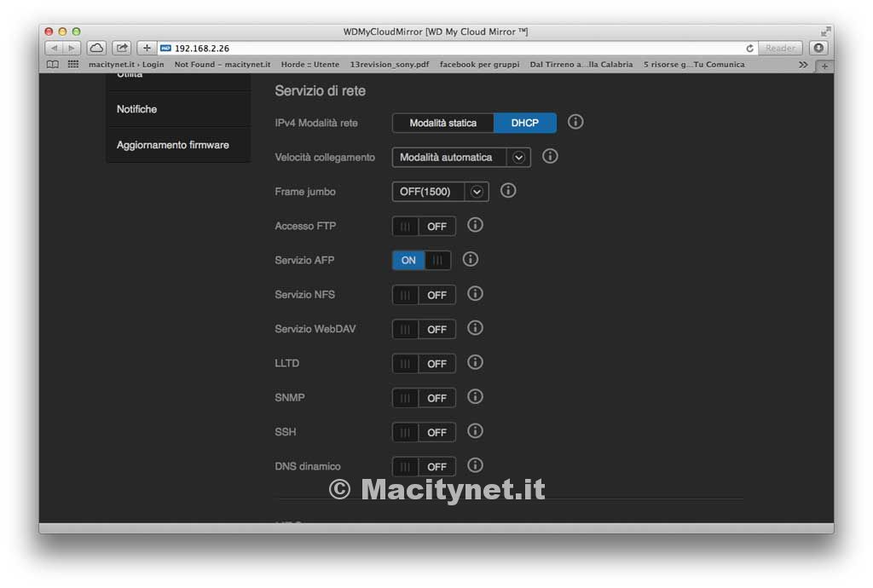Screen dimensions: 873x588
Task: Open the Dal Tirreno a...lla Calabria bookmark
Action: [x=581, y=65]
